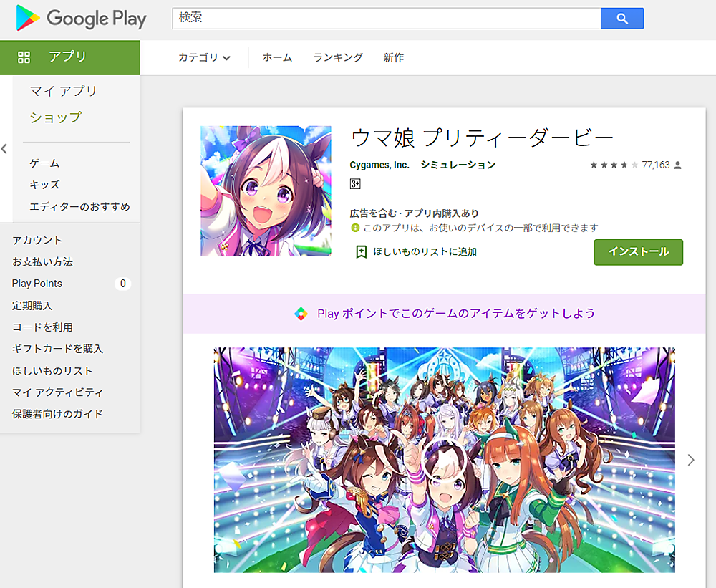Click the 3+ content rating badge
Viewport: 716px width, 588px height.
tap(355, 183)
